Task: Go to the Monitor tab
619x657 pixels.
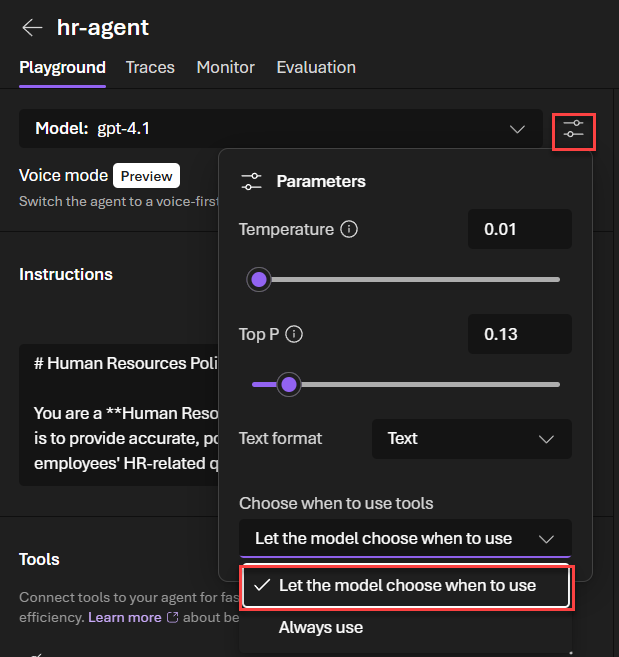Action: tap(225, 68)
